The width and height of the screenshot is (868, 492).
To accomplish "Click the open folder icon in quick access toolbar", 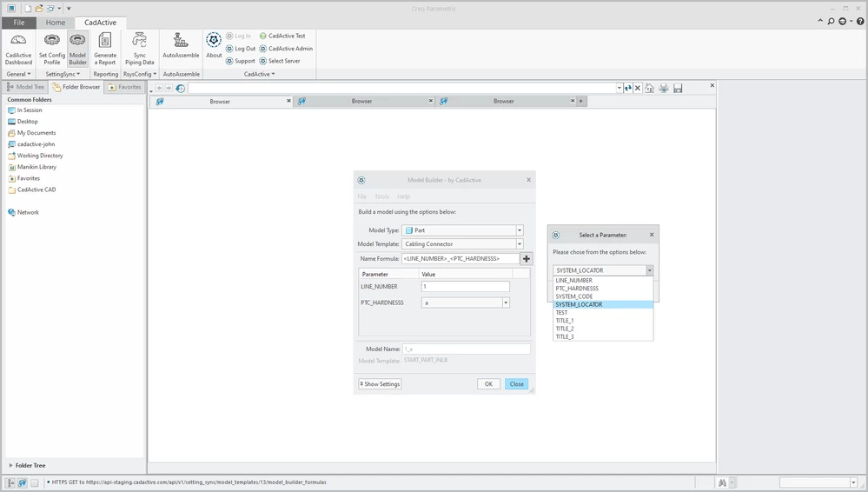I will 39,9.
